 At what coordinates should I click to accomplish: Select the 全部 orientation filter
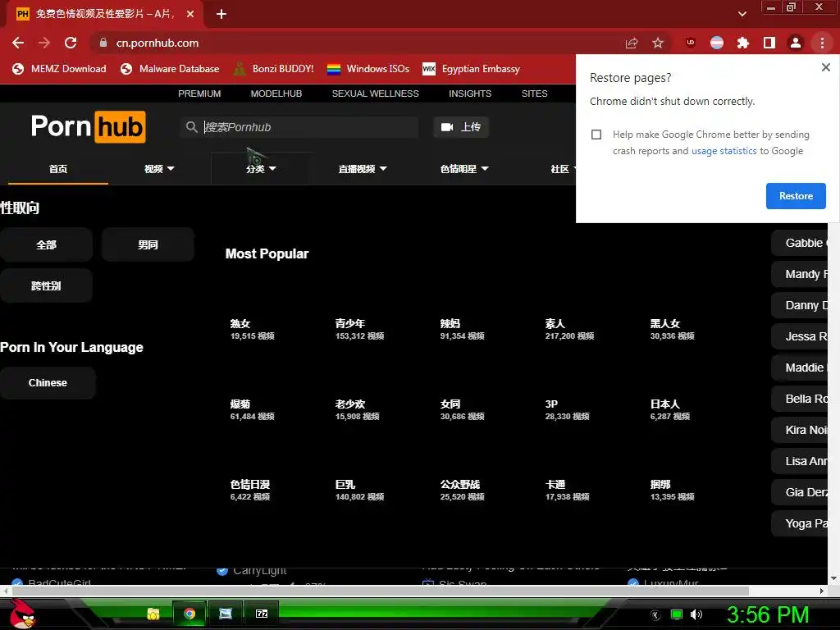click(x=46, y=244)
